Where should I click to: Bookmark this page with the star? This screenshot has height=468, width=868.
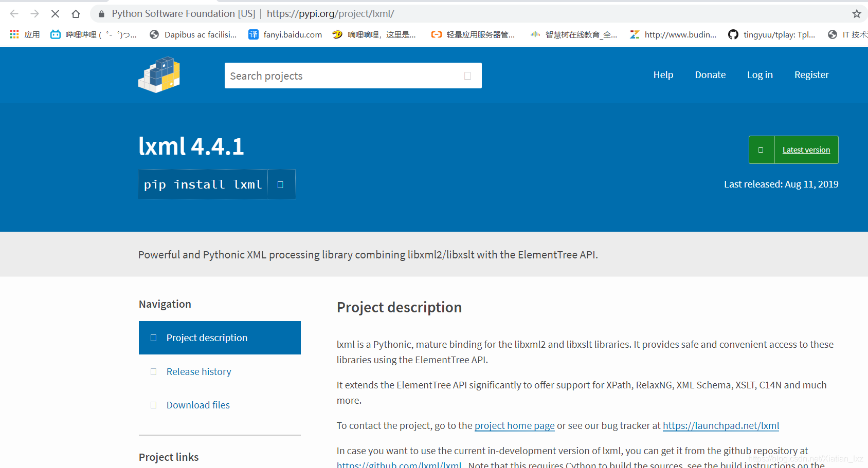(856, 14)
